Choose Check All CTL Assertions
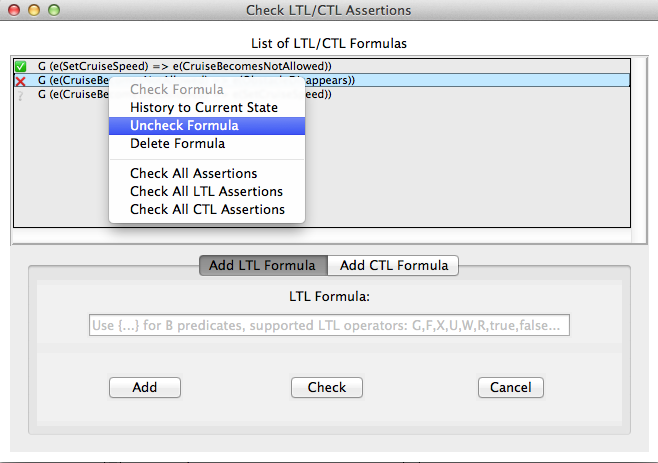Image resolution: width=658 pixels, height=463 pixels. (207, 209)
